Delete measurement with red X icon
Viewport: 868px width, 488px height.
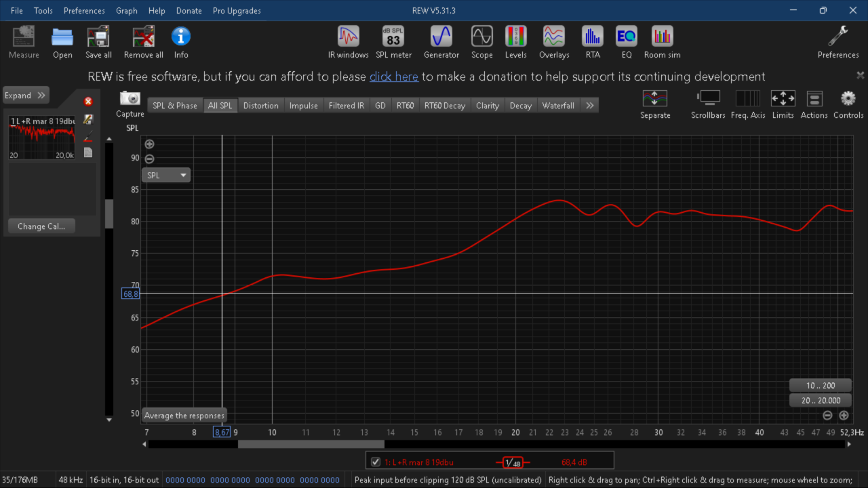coord(88,102)
